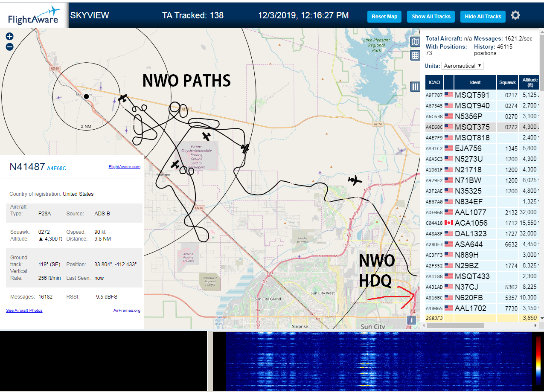Select the MSQT818 aircraft row

click(482, 138)
